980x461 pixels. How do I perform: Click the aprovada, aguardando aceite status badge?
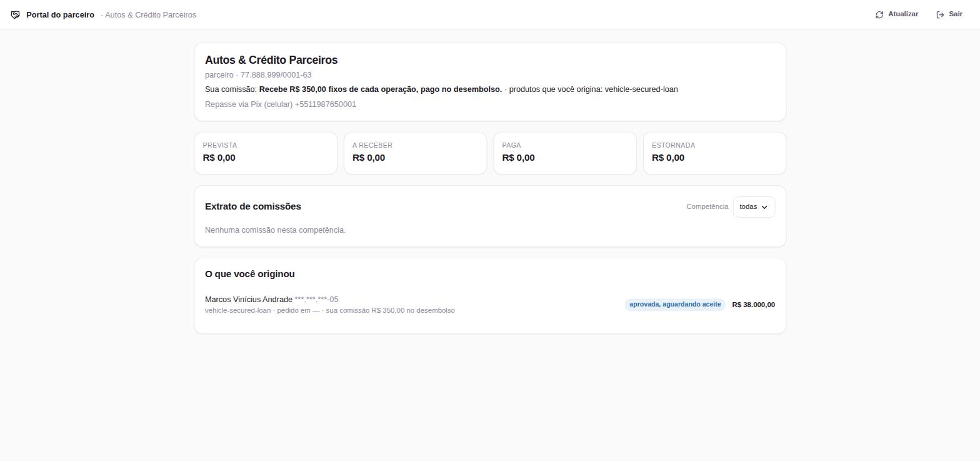[675, 305]
